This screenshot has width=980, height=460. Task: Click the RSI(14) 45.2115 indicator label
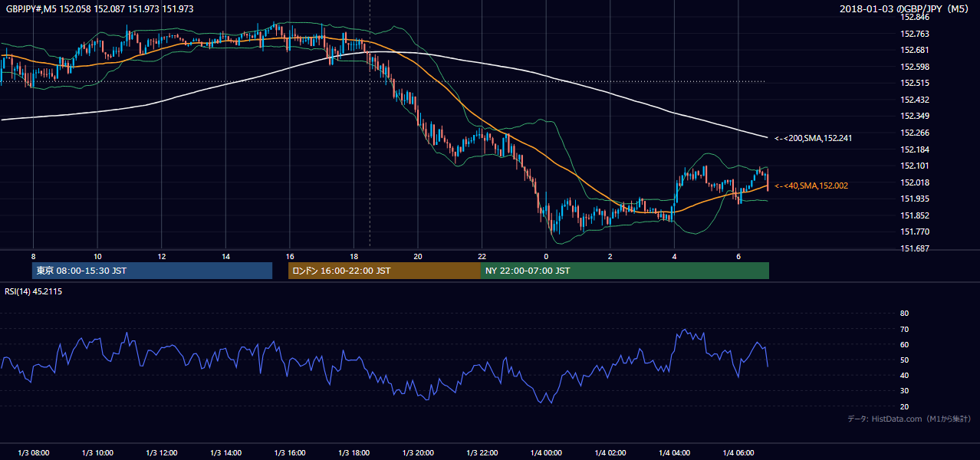[33, 291]
